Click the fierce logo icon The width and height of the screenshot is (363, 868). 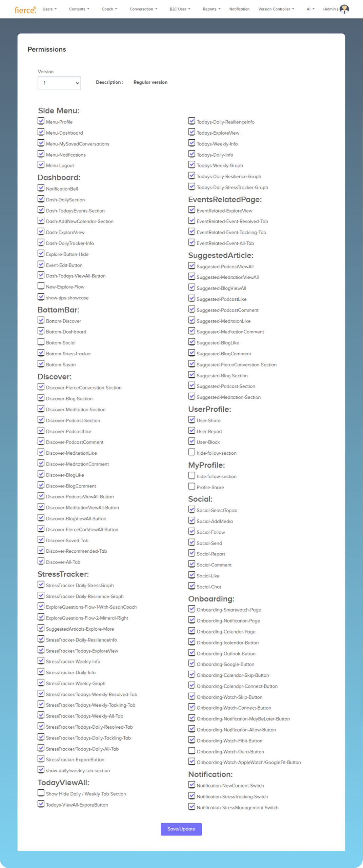coord(25,10)
